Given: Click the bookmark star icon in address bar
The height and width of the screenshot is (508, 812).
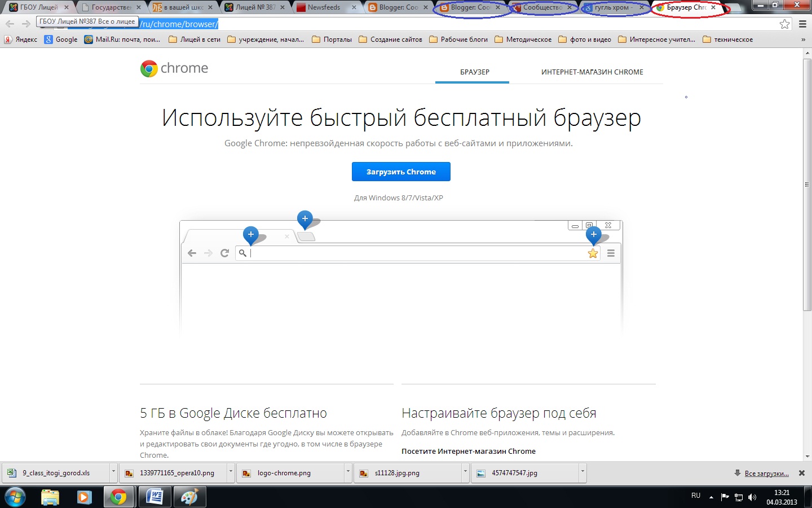Looking at the screenshot, I should [x=784, y=24].
